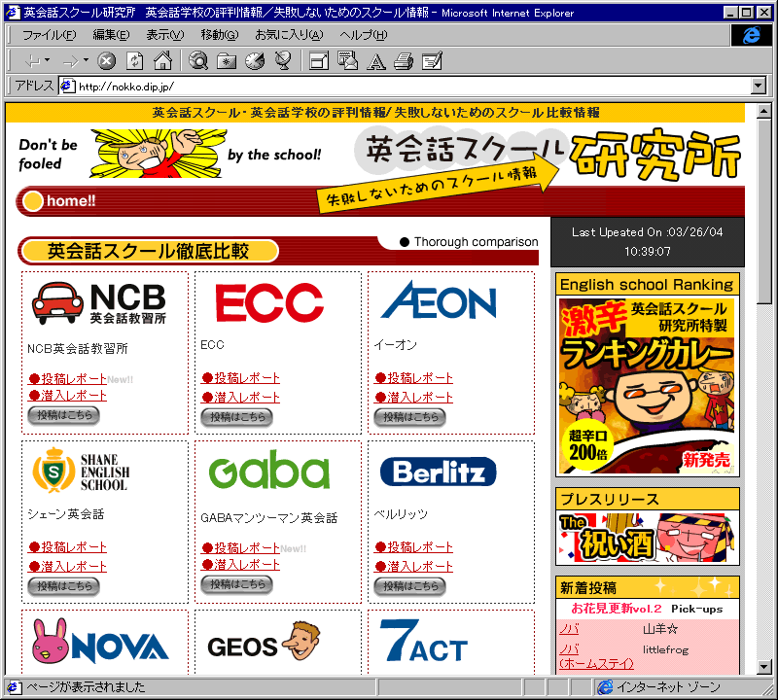Click the 英会話スクール研究所 title banner
Image resolution: width=778 pixels, height=700 pixels.
[548, 154]
